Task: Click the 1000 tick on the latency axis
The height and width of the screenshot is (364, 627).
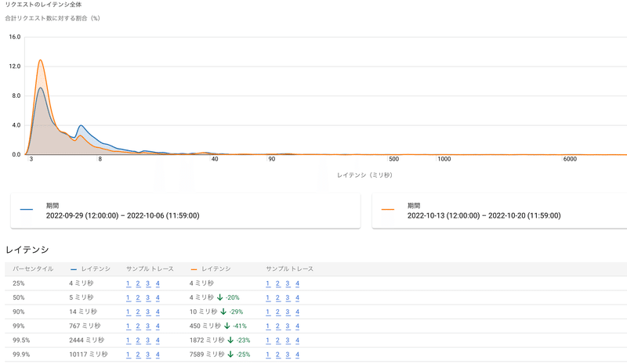Action: click(x=444, y=159)
